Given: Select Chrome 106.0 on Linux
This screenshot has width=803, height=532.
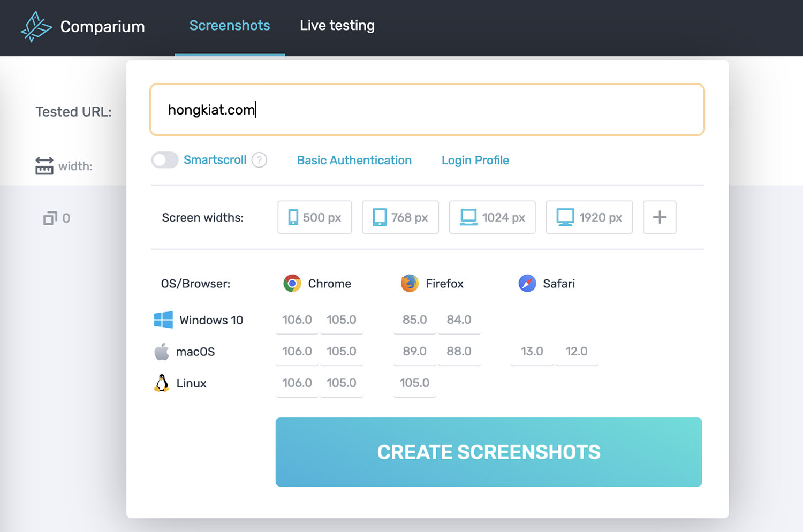Looking at the screenshot, I should coord(297,383).
